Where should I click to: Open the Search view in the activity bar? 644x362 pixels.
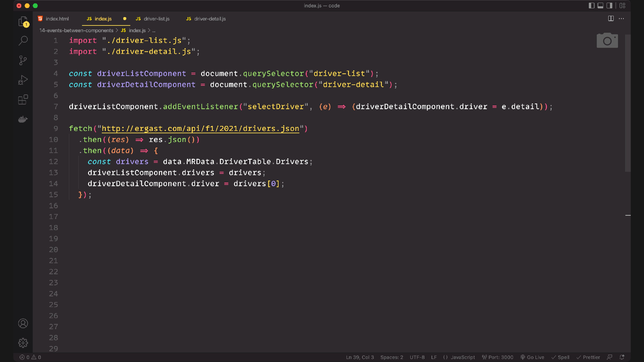(x=23, y=41)
